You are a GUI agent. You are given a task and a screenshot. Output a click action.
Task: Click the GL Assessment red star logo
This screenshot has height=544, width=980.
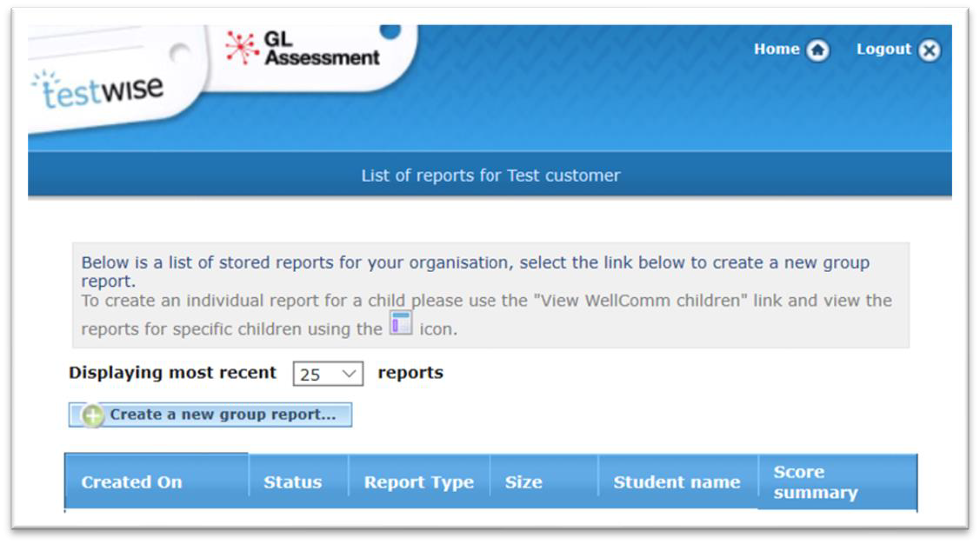click(x=242, y=48)
